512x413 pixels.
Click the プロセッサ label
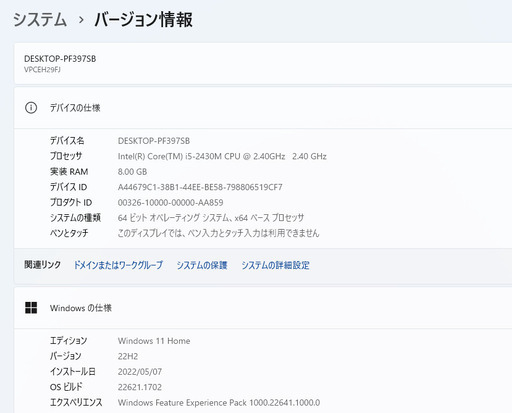pos(66,156)
